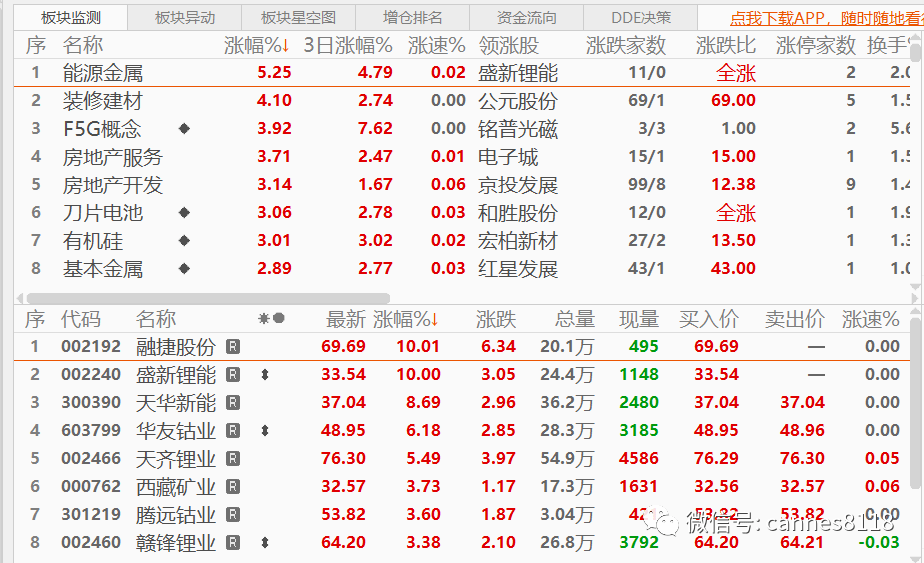The width and height of the screenshot is (924, 563).
Task: Open the 板块异动 tab
Action: pyautogui.click(x=184, y=18)
